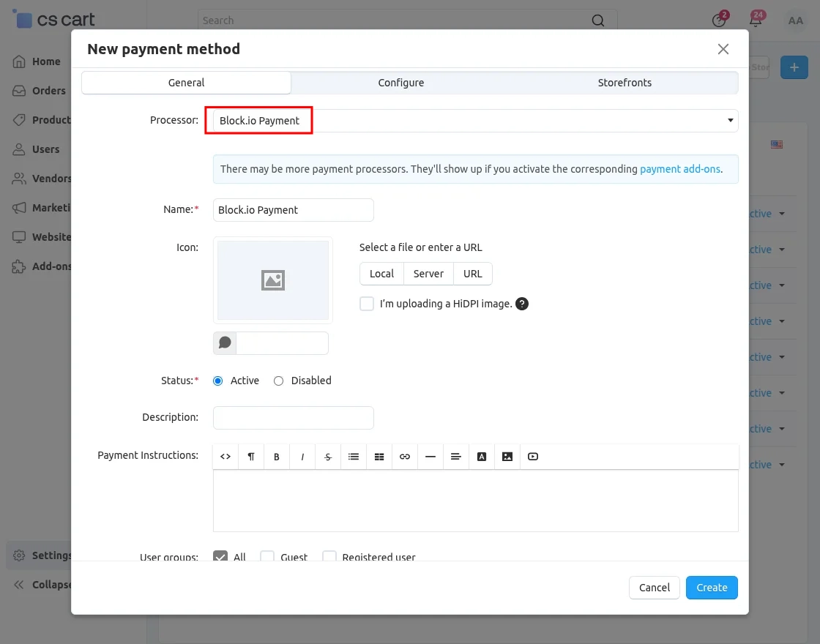This screenshot has height=644, width=820.
Task: Insert an image in the editor
Action: coord(507,457)
